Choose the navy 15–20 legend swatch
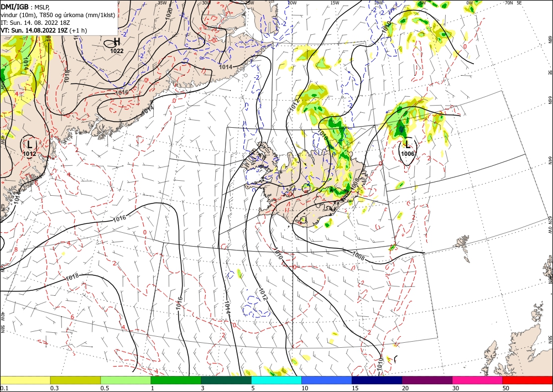 coord(377,380)
